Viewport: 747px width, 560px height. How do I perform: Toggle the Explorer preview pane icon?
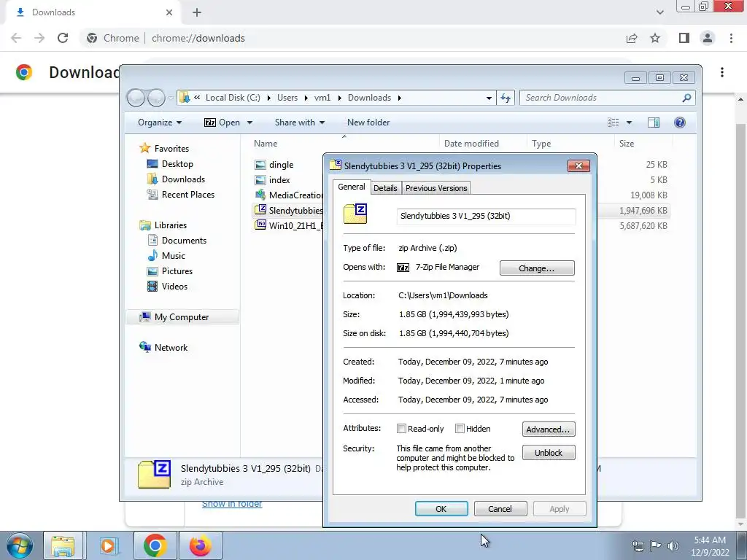(x=654, y=122)
